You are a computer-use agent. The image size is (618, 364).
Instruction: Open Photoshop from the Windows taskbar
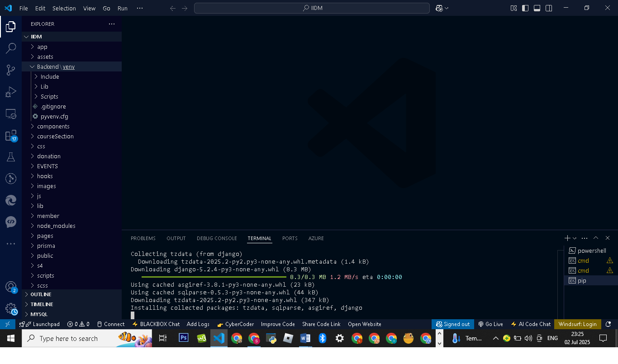[184, 338]
